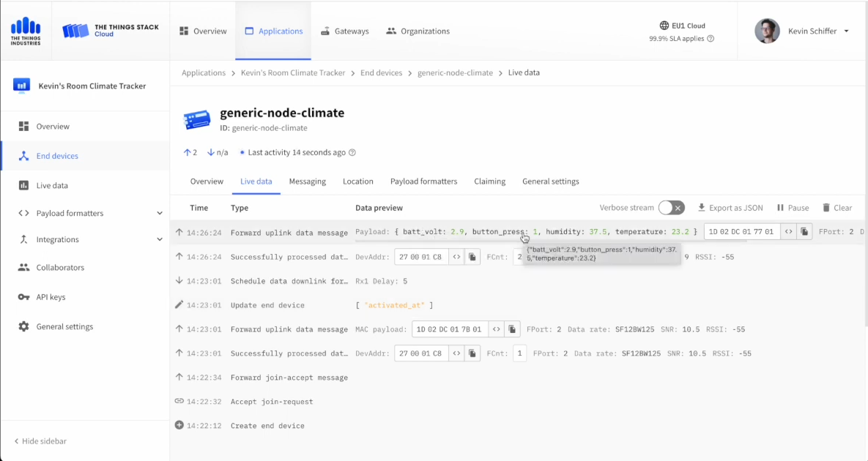The width and height of the screenshot is (868, 461).
Task: Enable the Verbose stream toggle
Action: (x=671, y=208)
